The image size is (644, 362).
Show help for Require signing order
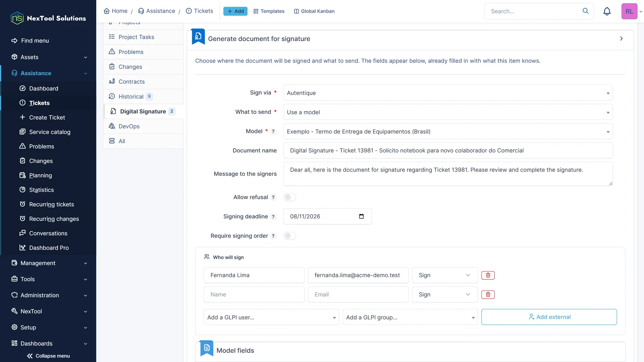coord(273,236)
